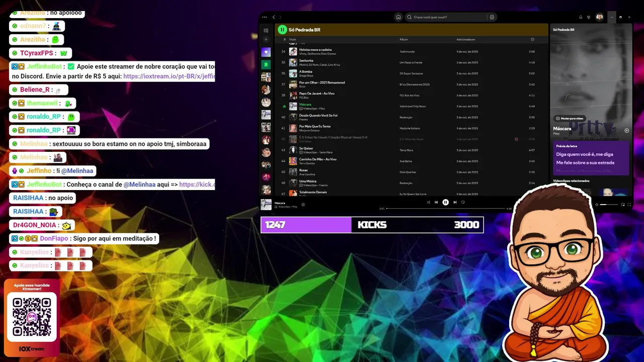Click the Só Pedrada BR playlist title

coord(304,30)
